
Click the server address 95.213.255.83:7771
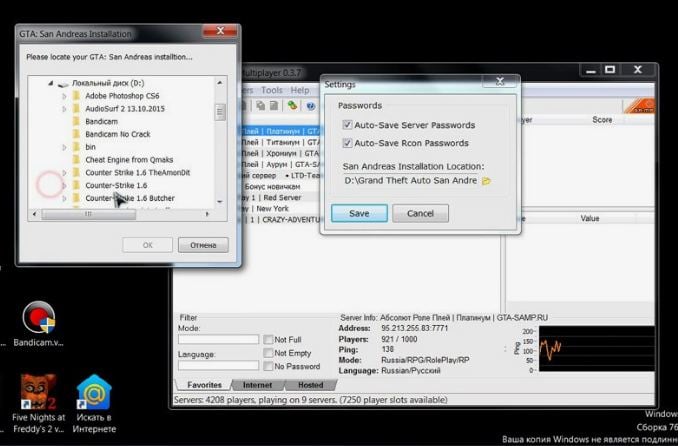point(414,328)
